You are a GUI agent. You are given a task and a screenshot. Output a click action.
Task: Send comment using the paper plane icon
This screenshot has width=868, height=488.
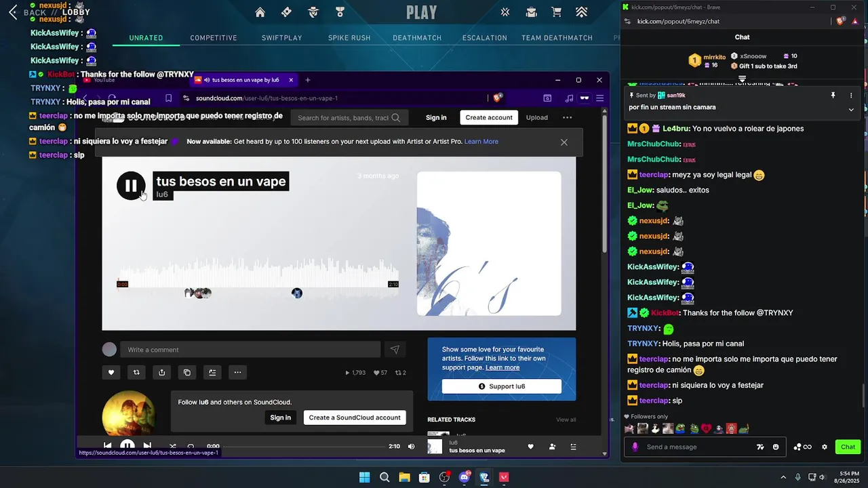click(x=395, y=350)
